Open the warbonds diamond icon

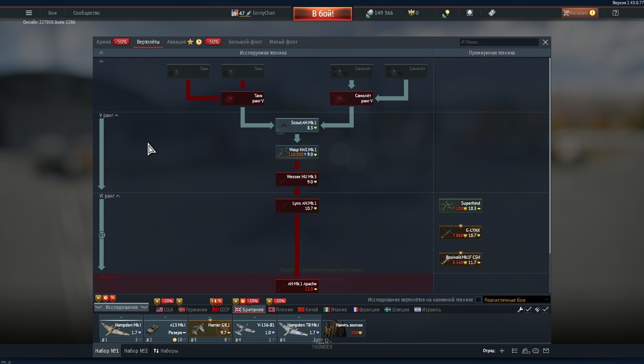coord(470,13)
